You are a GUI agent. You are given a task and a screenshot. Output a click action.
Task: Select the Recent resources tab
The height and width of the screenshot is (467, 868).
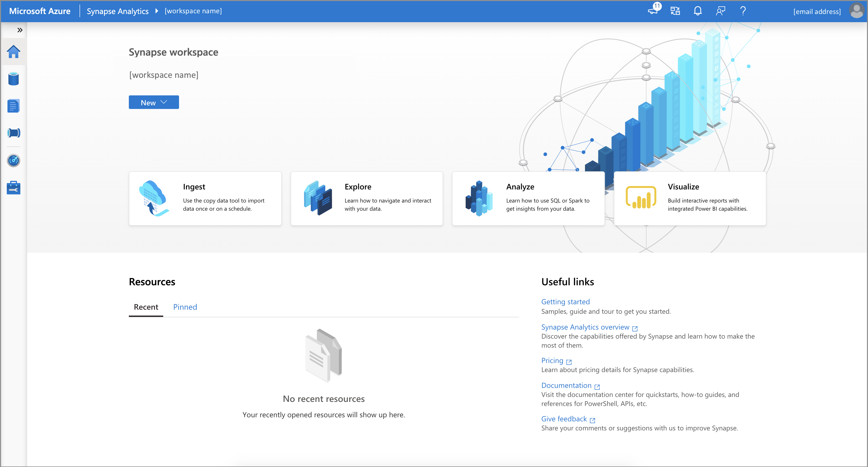[x=145, y=306]
